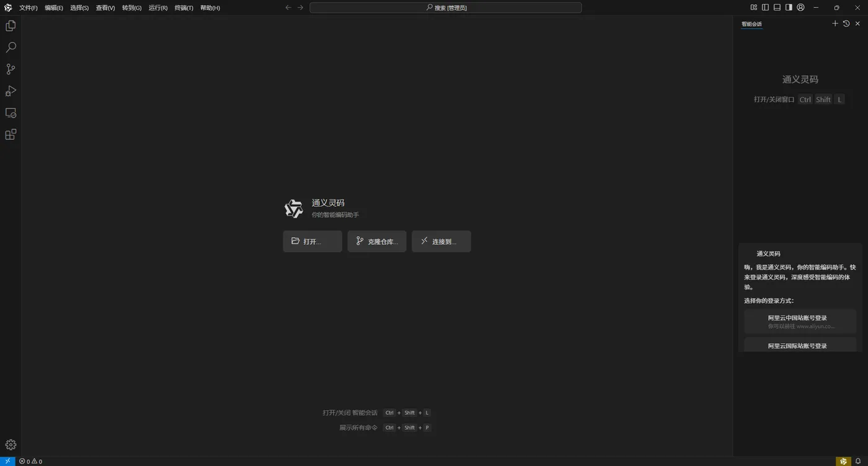Open the Manage gear in the activity bar
This screenshot has height=466, width=868.
11,445
